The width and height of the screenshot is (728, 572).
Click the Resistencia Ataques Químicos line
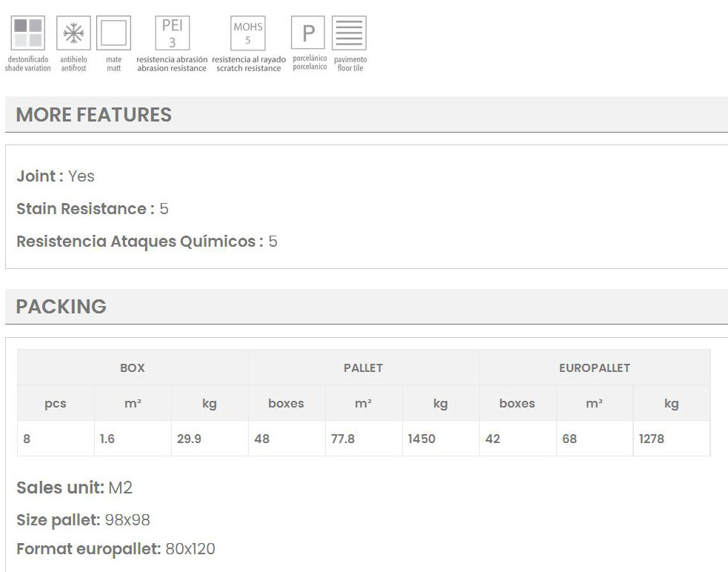coord(147,242)
